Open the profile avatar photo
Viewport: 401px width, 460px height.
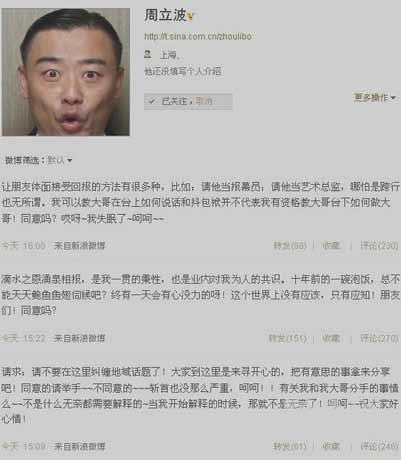[66, 72]
